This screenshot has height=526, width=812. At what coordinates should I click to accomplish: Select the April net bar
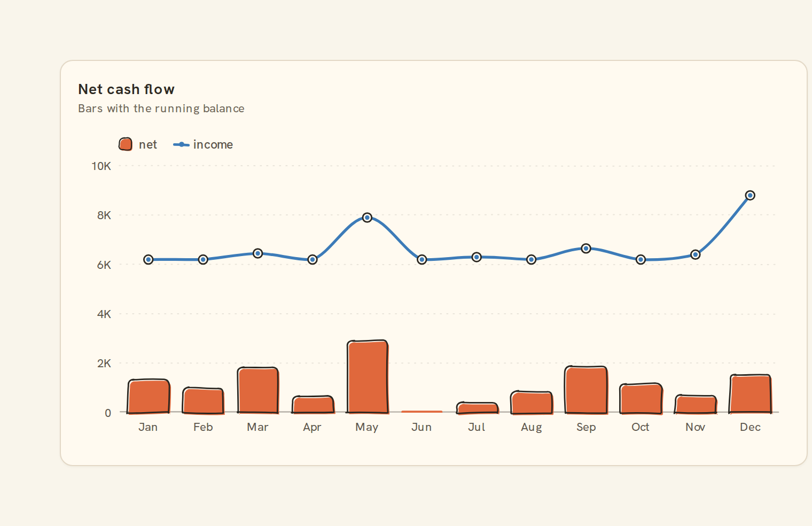(313, 405)
